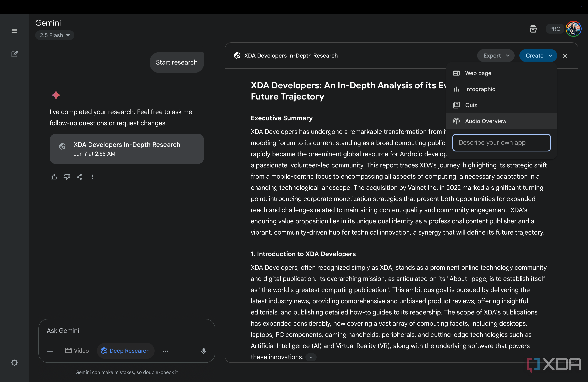The width and height of the screenshot is (588, 382).
Task: Open the XDA Developers In-Depth Research card
Action: tap(126, 149)
